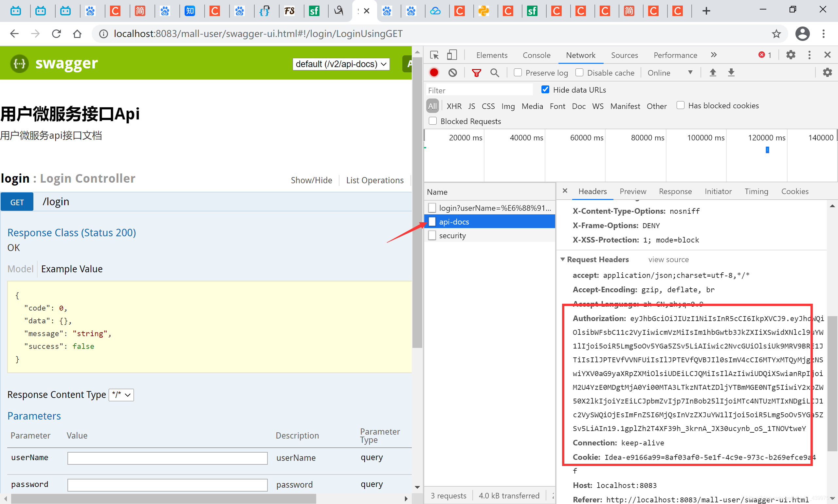Screen dimensions: 838x504
Task: Enable the Disable cache checkbox
Action: 579,73
